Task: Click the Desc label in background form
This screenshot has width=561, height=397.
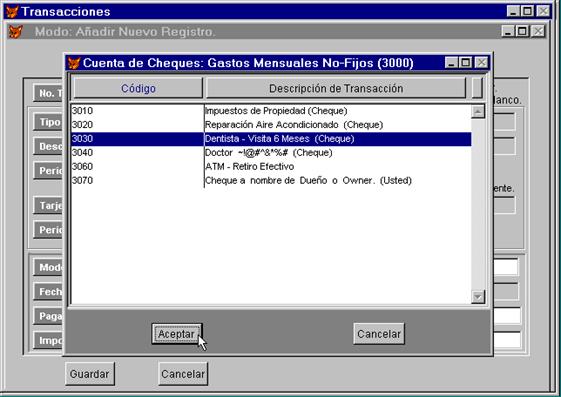Action: pyautogui.click(x=49, y=146)
